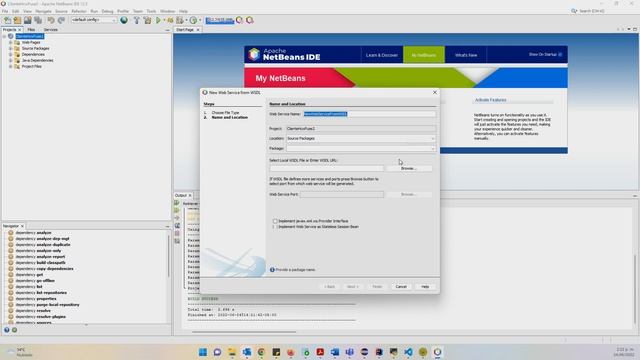The height and width of the screenshot is (360, 640).
Task: Click the green Run Project icon
Action: pyautogui.click(x=158, y=20)
